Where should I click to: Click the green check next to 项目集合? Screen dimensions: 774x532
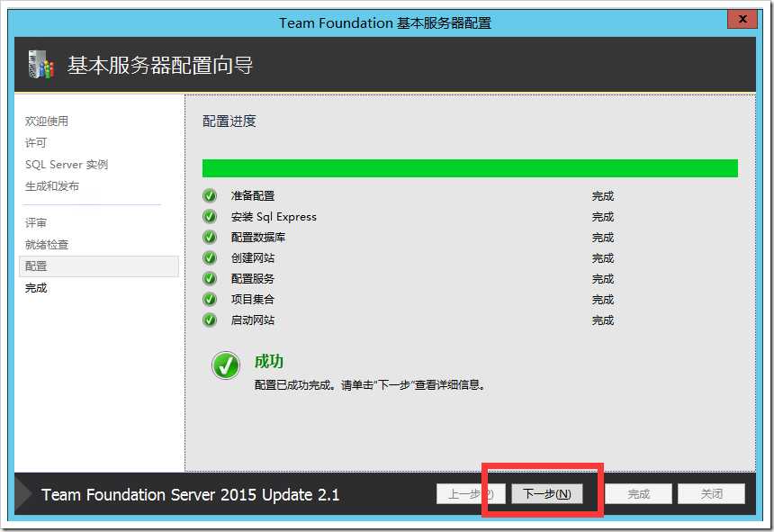tap(210, 300)
